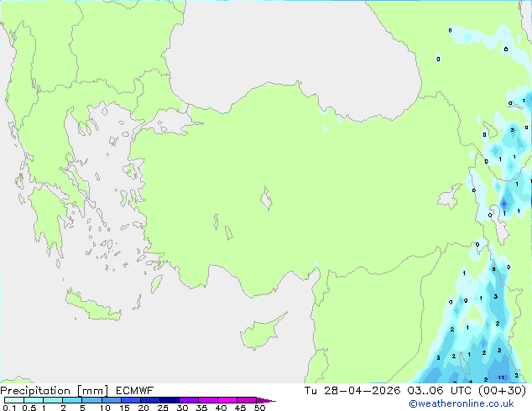Screen dimensions: 532x411
Task: Click the 40–45 mm magenta swatch
Action: (227, 400)
